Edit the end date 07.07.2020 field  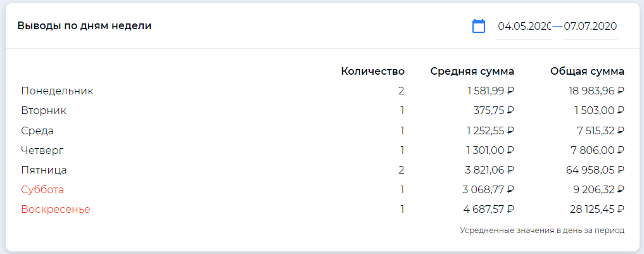coord(590,27)
